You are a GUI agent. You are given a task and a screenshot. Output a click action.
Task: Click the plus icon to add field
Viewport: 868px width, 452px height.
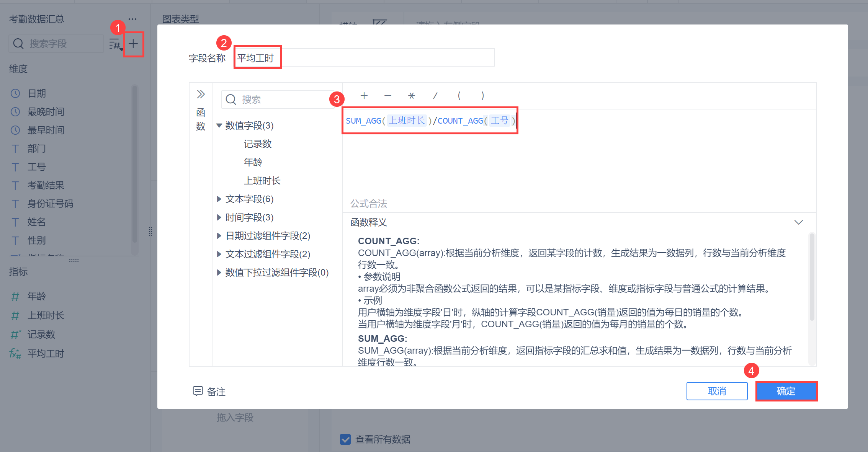click(133, 44)
